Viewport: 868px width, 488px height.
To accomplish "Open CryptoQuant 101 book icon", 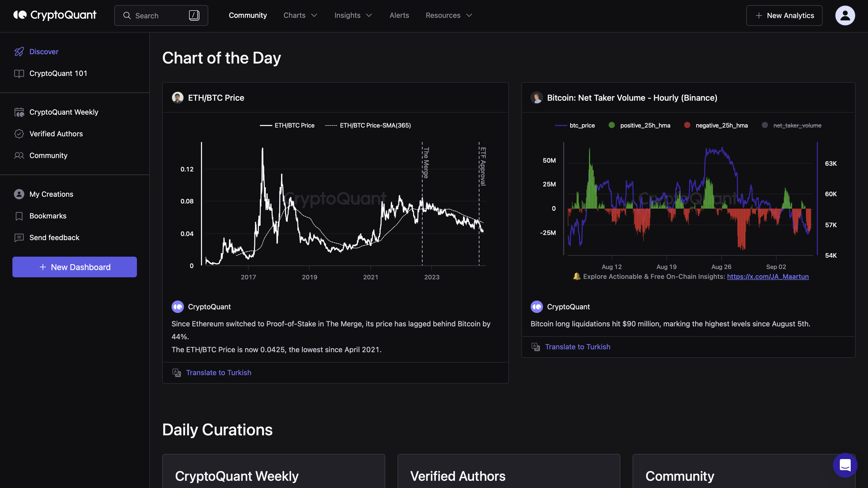I will [x=19, y=73].
